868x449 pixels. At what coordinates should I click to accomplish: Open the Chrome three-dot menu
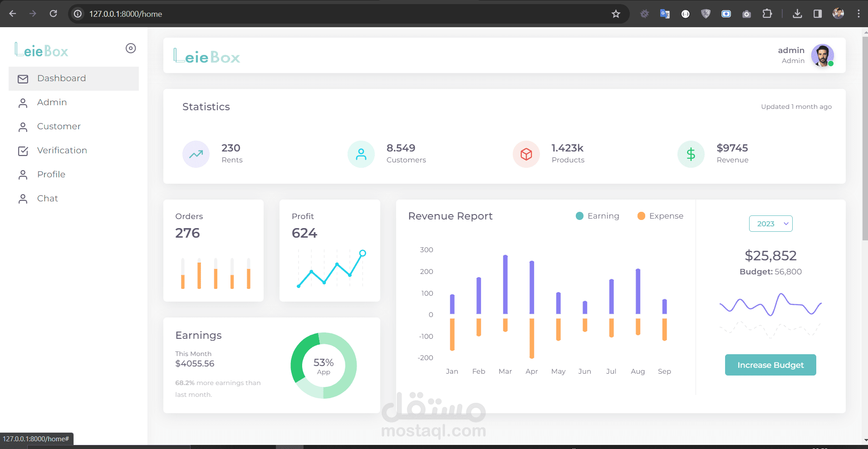[x=858, y=14]
